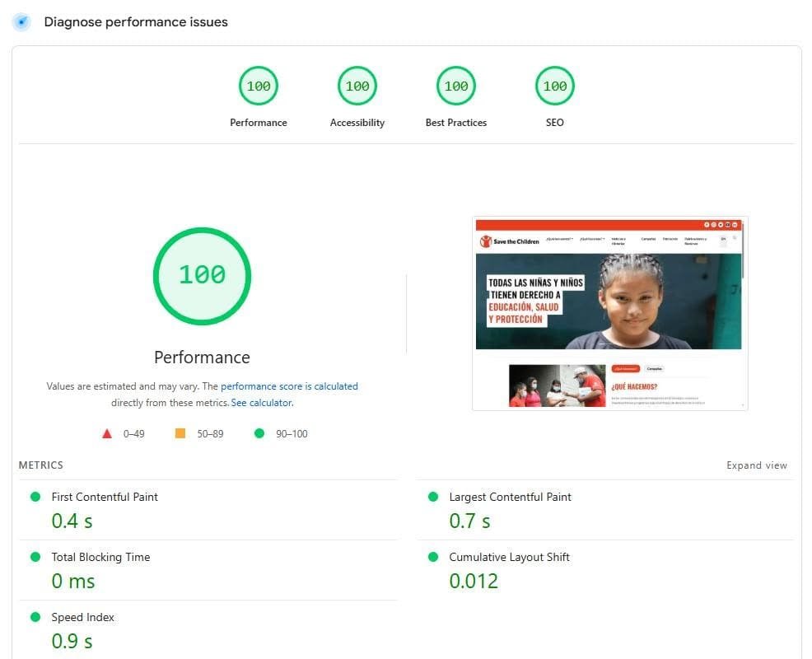Click the Speed Index label
The height and width of the screenshot is (659, 812).
click(83, 617)
